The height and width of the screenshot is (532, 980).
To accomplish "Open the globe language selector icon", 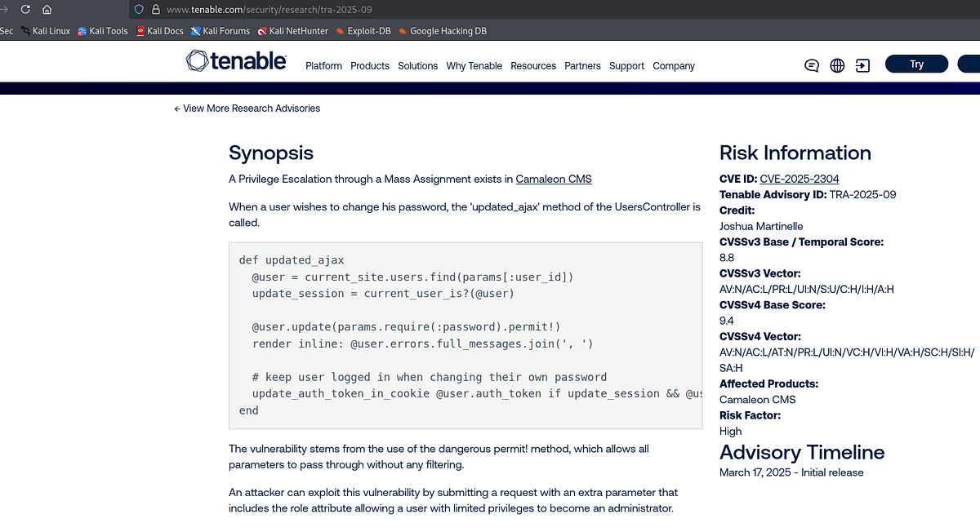I will 837,65.
